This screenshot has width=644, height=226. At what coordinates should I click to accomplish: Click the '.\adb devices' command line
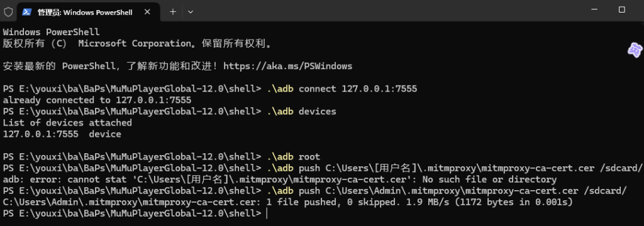(169, 111)
